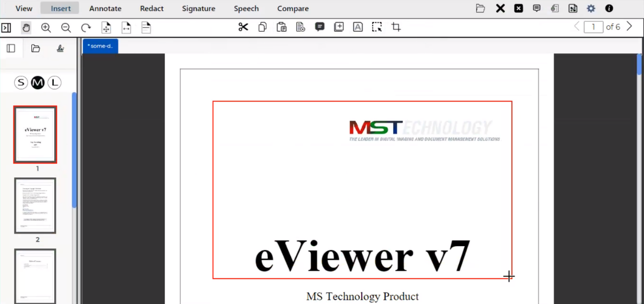Show the info about icon
The image size is (644, 304).
pos(609,8)
